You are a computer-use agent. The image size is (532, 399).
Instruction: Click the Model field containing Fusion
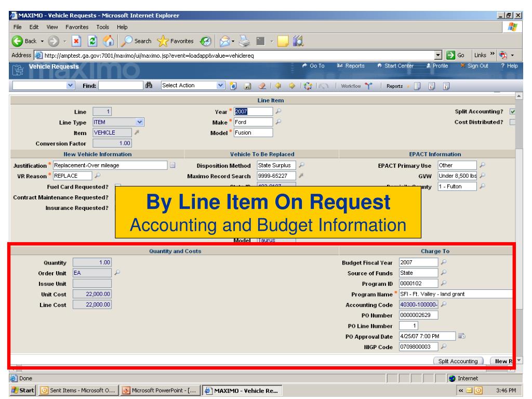click(x=253, y=132)
